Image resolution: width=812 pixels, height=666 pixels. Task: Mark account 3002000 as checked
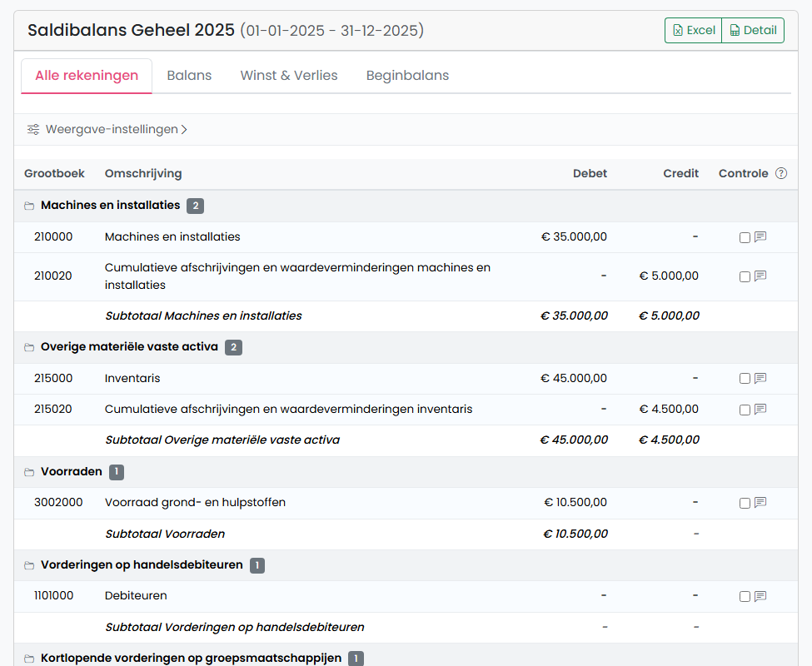(745, 503)
